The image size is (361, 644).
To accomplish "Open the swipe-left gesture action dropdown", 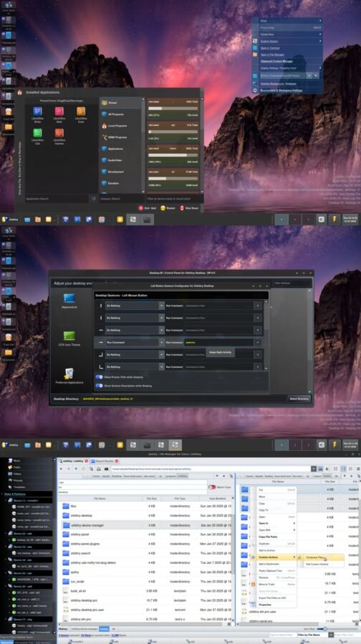I will 135,330.
